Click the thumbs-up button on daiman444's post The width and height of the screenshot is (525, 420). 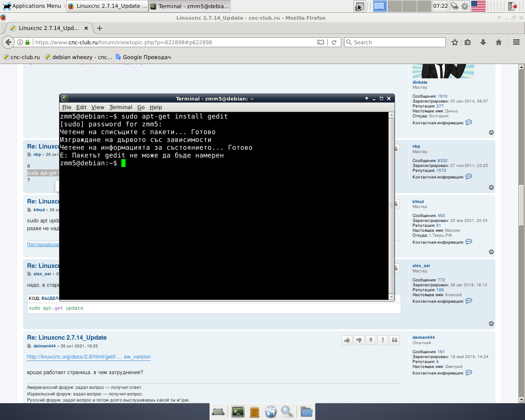(347, 340)
